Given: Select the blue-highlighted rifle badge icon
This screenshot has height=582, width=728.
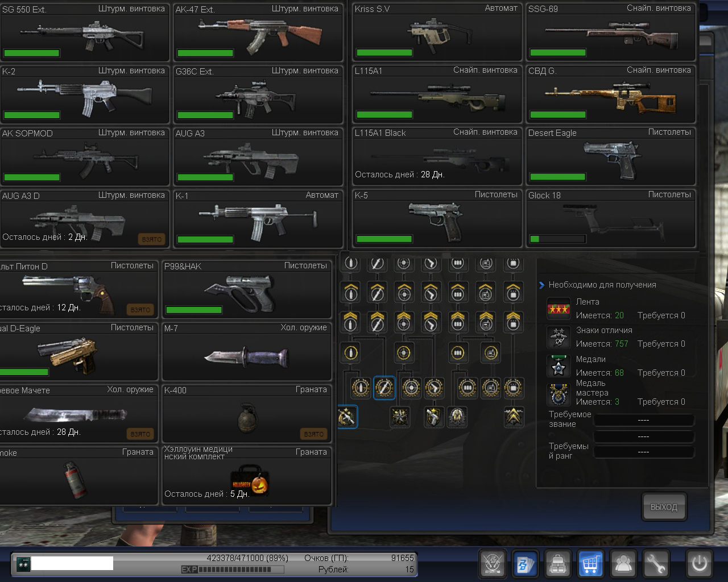Looking at the screenshot, I should 347,417.
